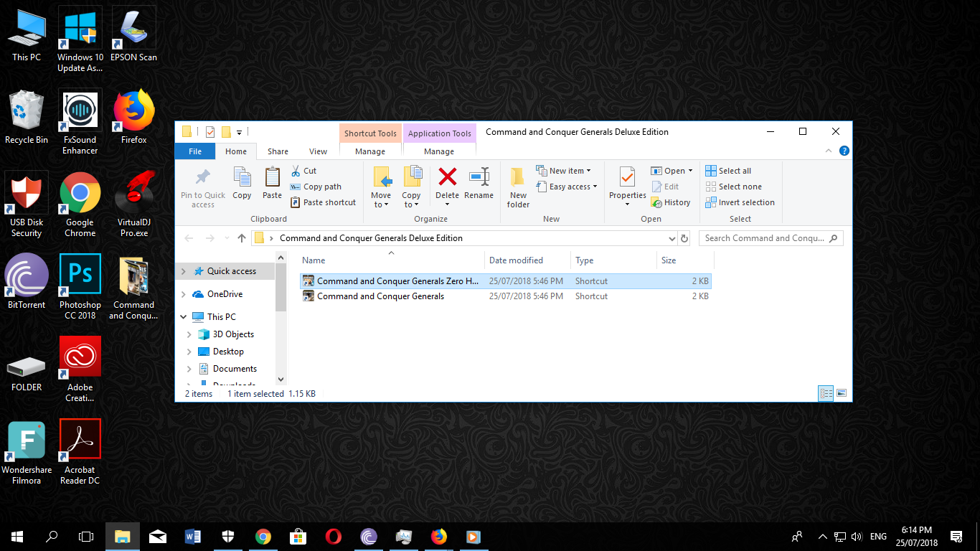The width and height of the screenshot is (980, 551).
Task: Open the Copy to dropdown
Action: (x=411, y=188)
